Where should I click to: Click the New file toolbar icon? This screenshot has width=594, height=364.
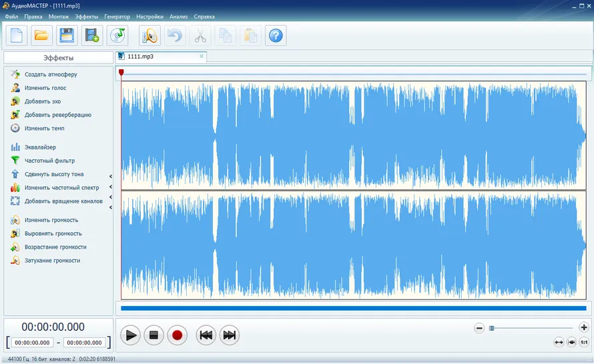pyautogui.click(x=16, y=35)
